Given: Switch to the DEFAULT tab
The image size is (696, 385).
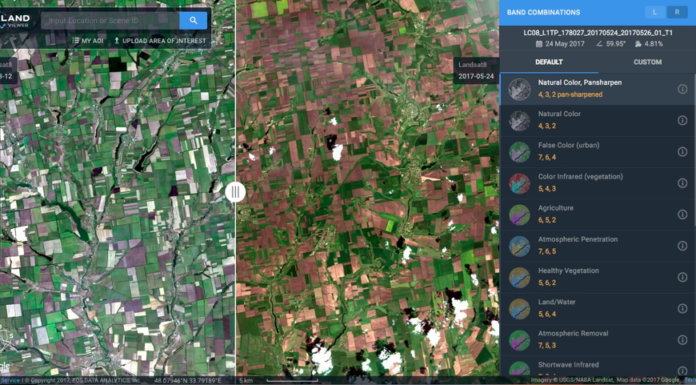Looking at the screenshot, I should [x=549, y=62].
